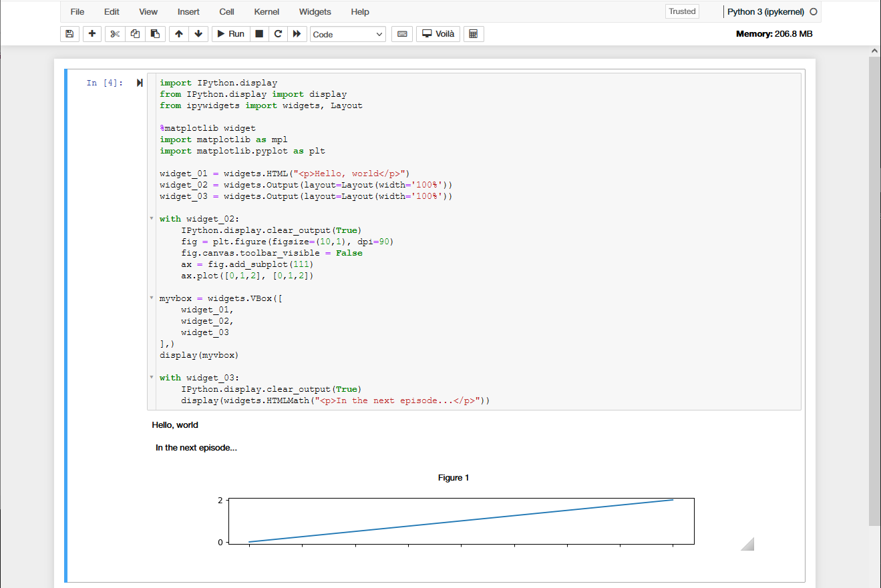Image resolution: width=881 pixels, height=588 pixels.
Task: Grab the figure resize handle triangle
Action: 749,545
